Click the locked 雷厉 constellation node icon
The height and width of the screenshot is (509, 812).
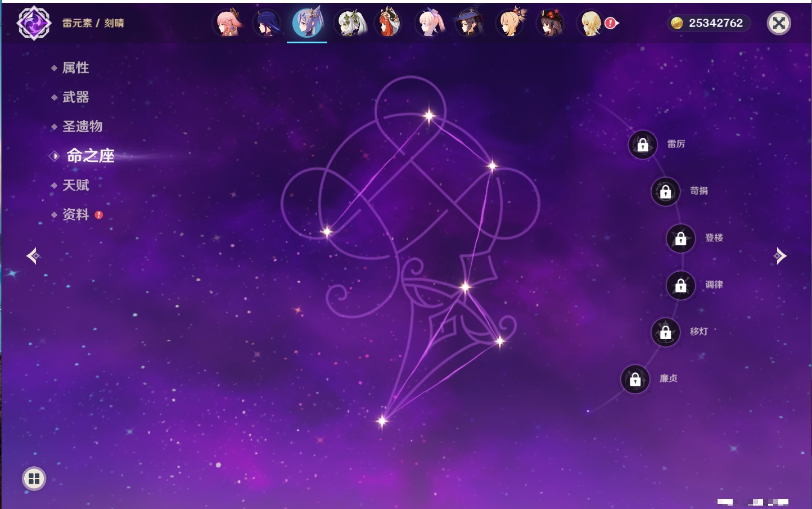643,145
